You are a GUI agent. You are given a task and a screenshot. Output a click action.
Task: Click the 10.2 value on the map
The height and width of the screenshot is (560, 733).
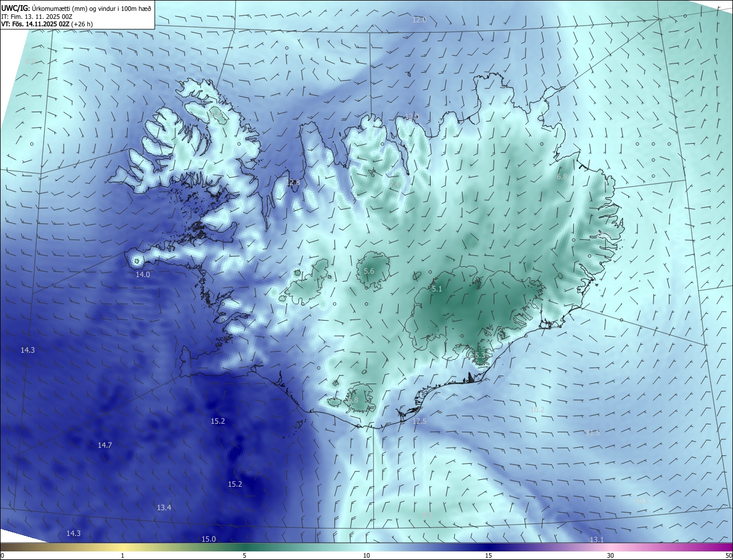(x=537, y=409)
